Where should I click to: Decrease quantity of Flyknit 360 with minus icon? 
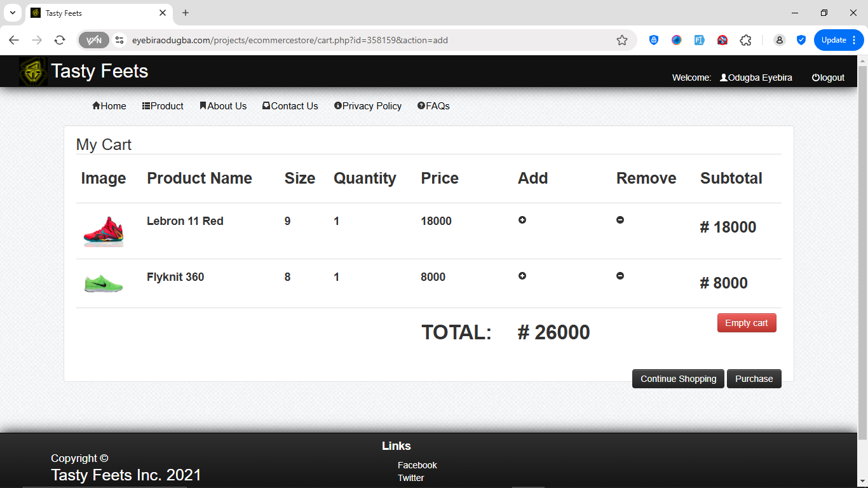[620, 276]
